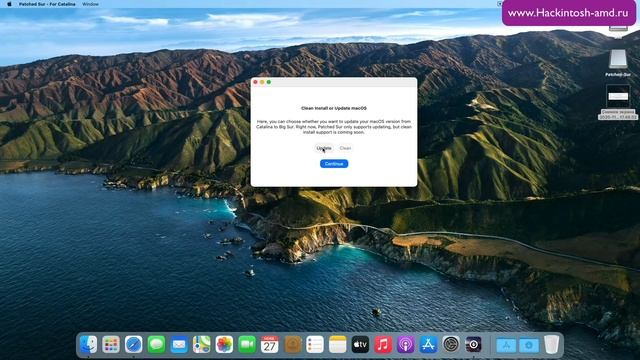Screen dimensions: 640x360
Task: Open Photos app in dock
Action: (x=224, y=344)
